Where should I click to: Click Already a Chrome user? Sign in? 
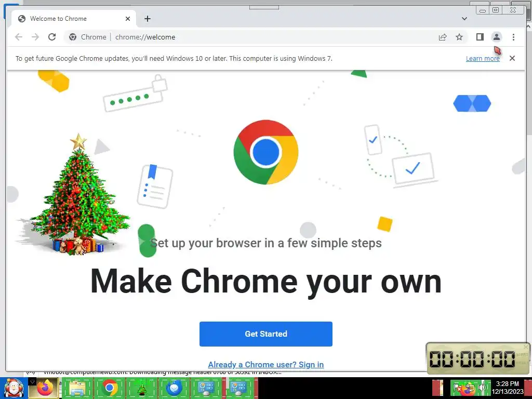click(x=265, y=364)
